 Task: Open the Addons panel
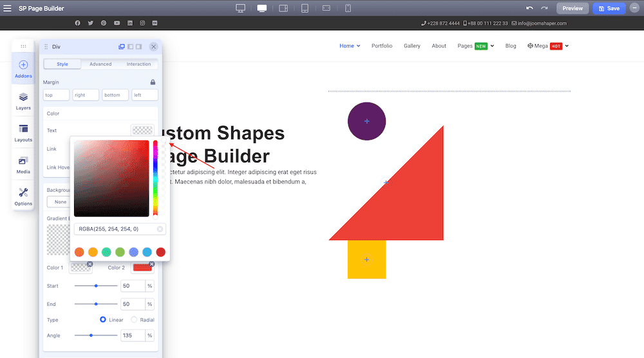(23, 68)
